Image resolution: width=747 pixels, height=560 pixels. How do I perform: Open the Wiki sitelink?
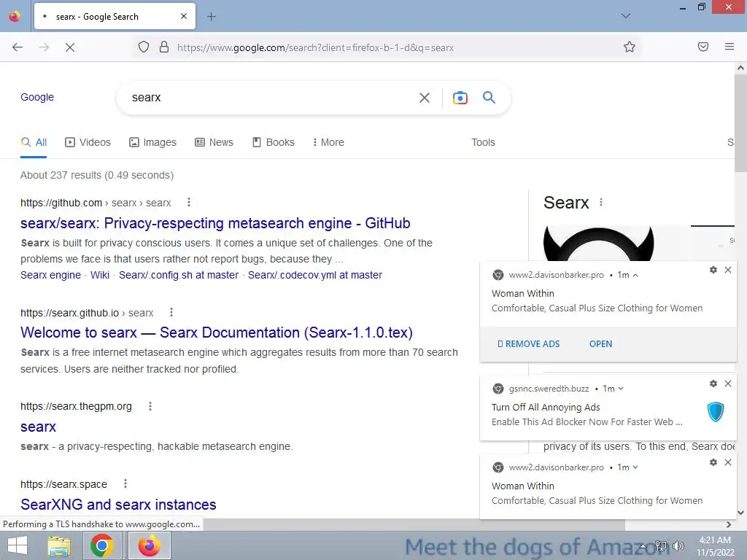coord(100,275)
